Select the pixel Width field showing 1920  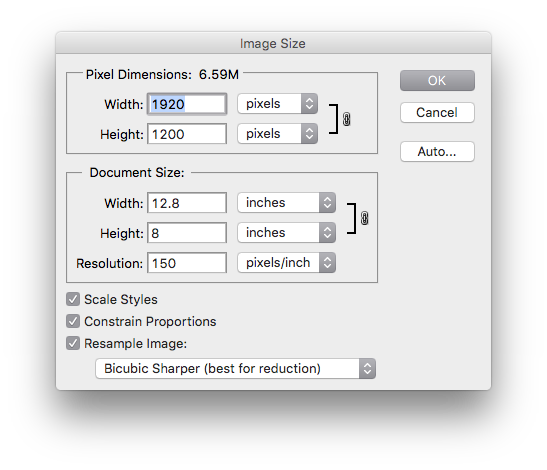187,104
